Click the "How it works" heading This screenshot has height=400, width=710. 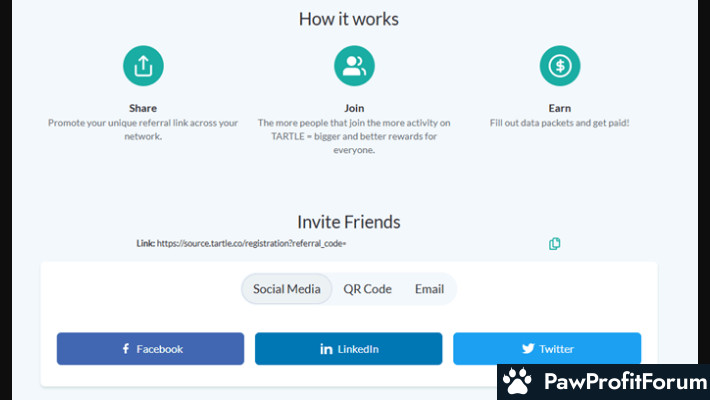tap(348, 18)
